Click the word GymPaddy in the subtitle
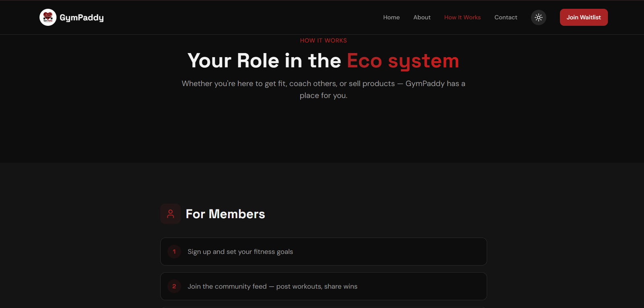This screenshot has height=308, width=644. (425, 84)
